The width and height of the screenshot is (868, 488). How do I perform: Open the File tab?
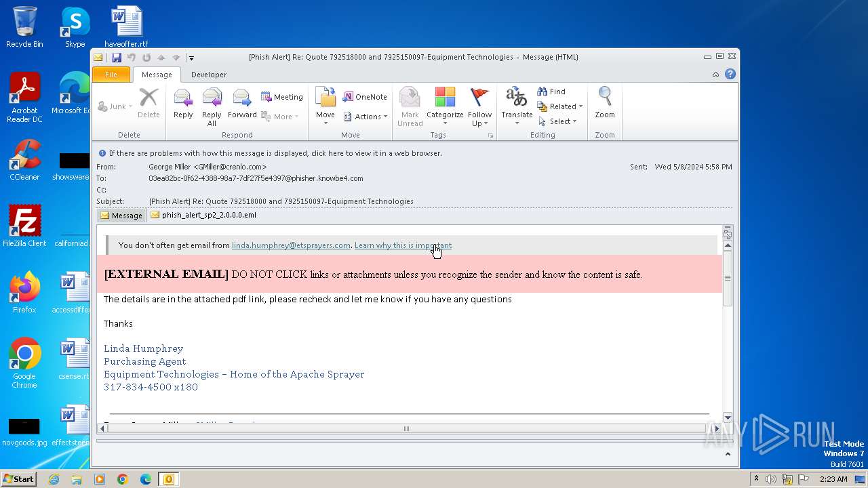(x=111, y=75)
